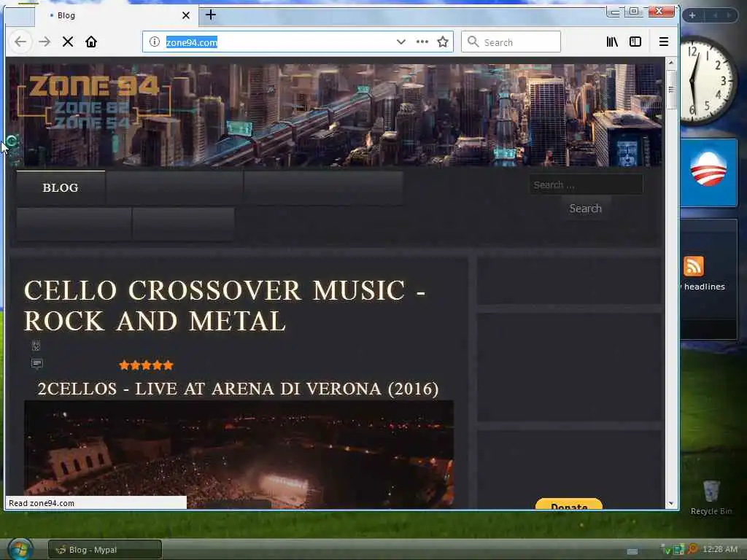Viewport: 747px width, 560px height.
Task: Click the network tray icon
Action: pos(678,550)
